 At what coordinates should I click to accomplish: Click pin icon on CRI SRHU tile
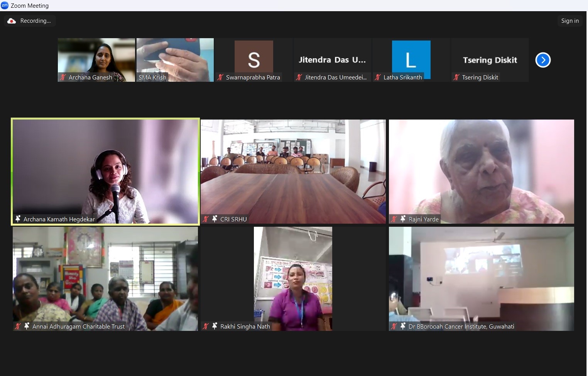[x=215, y=219]
